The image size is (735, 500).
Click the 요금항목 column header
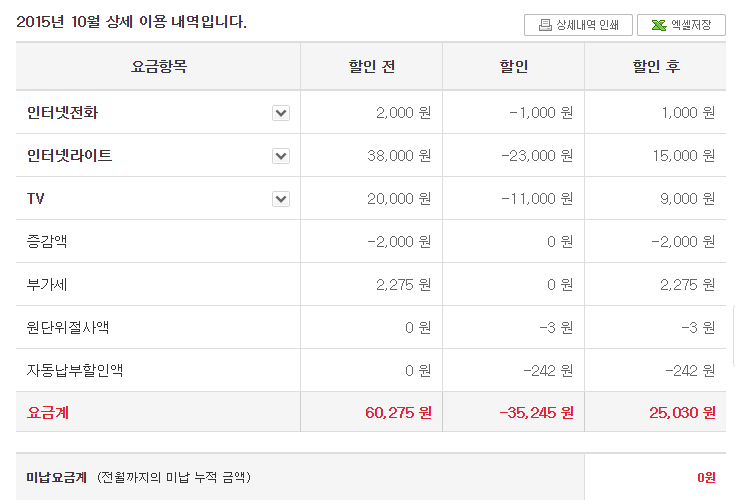click(x=158, y=66)
